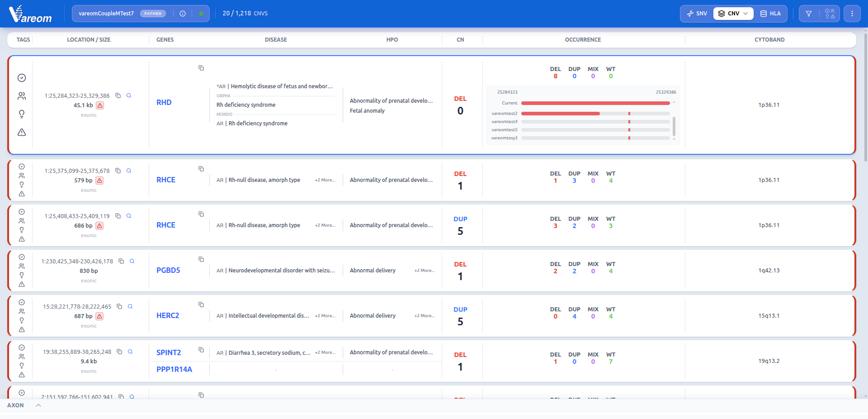The width and height of the screenshot is (868, 419).
Task: Click the Current sample occurrence bar
Action: coord(595,103)
